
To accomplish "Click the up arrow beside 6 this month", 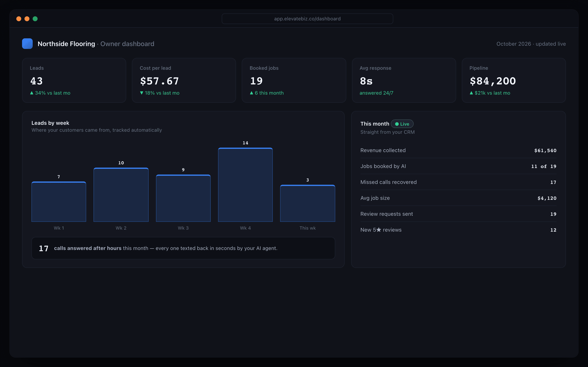I will (252, 93).
